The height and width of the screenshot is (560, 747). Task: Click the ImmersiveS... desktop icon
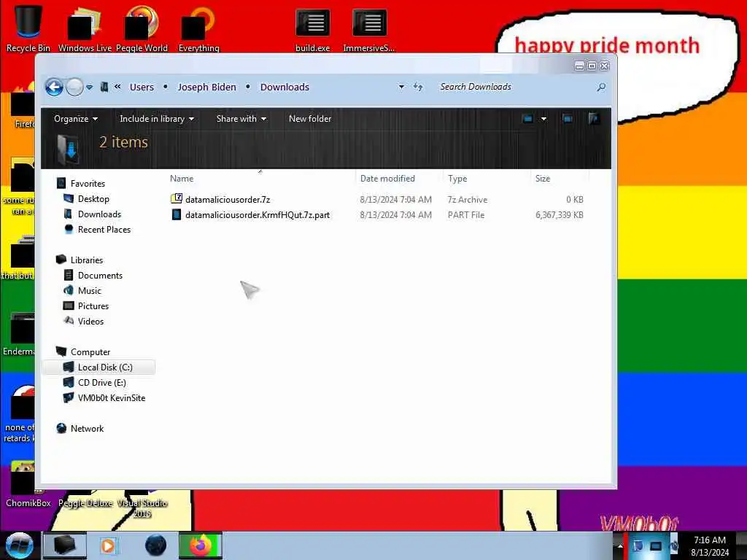tap(369, 28)
